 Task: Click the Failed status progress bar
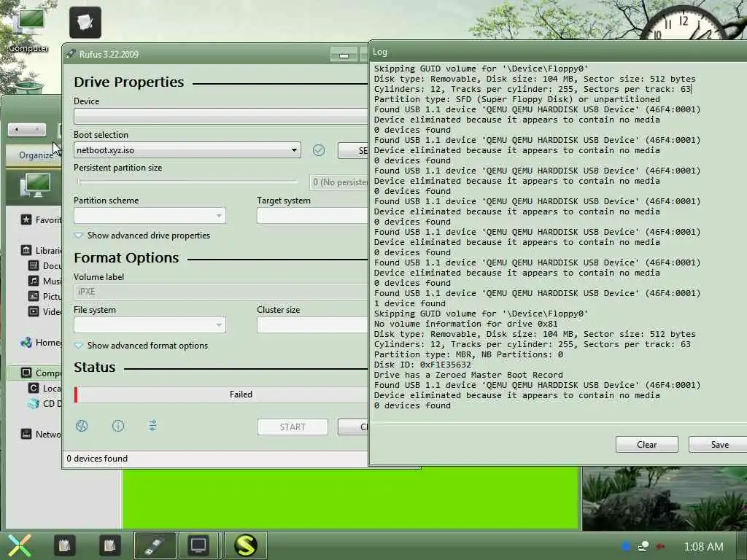pyautogui.click(x=221, y=394)
